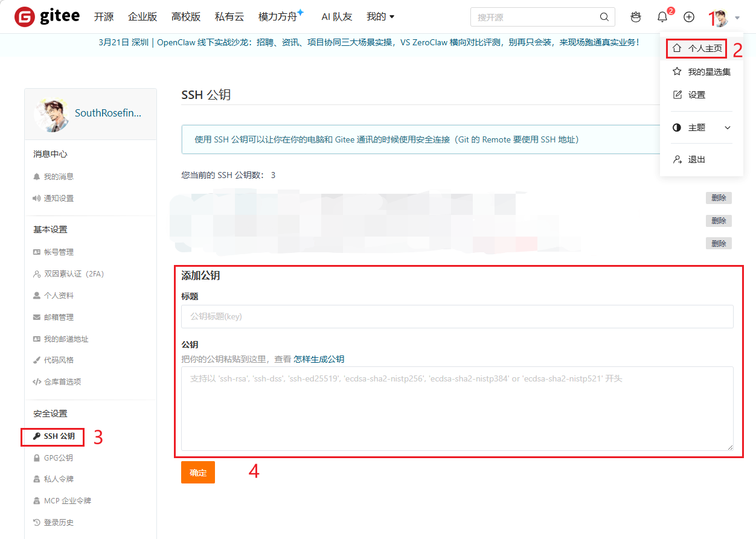Click the code icon beside 仓库首选项
The image size is (756, 539).
(x=37, y=381)
